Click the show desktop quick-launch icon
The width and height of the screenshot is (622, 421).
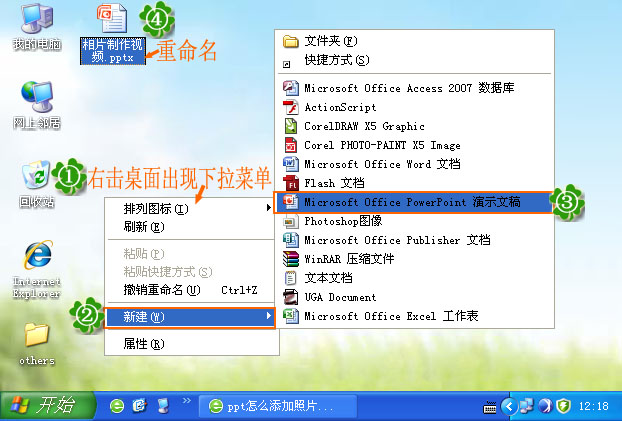click(x=163, y=406)
